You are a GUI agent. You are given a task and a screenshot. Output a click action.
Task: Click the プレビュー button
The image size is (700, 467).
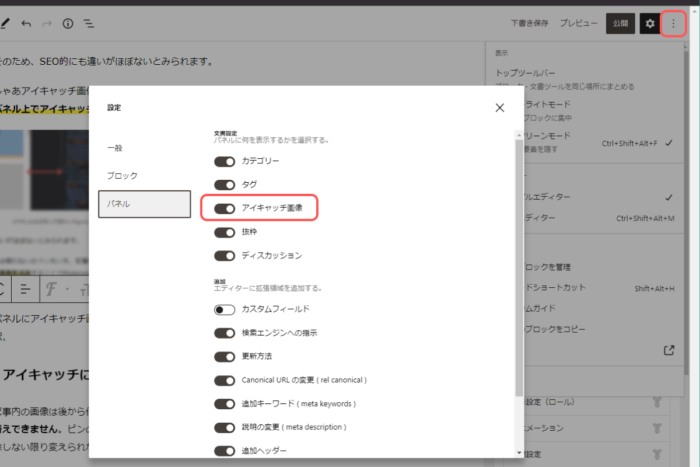point(579,23)
